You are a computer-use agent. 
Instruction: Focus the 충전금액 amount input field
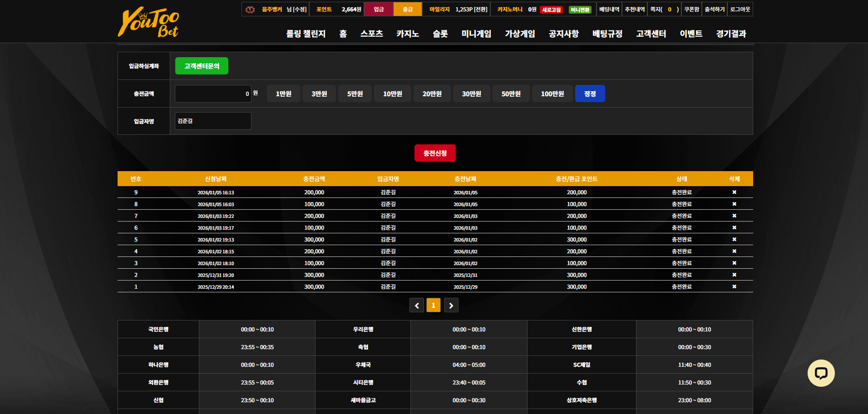[x=213, y=94]
